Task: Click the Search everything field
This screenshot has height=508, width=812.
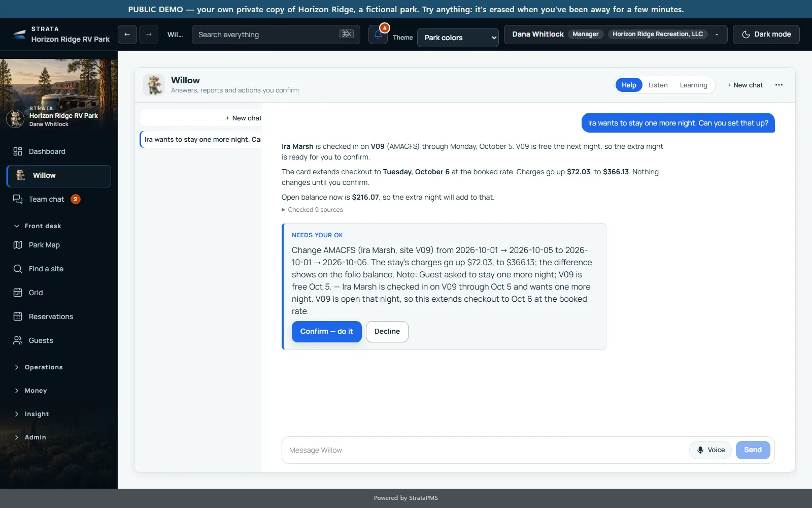Action: tap(276, 35)
